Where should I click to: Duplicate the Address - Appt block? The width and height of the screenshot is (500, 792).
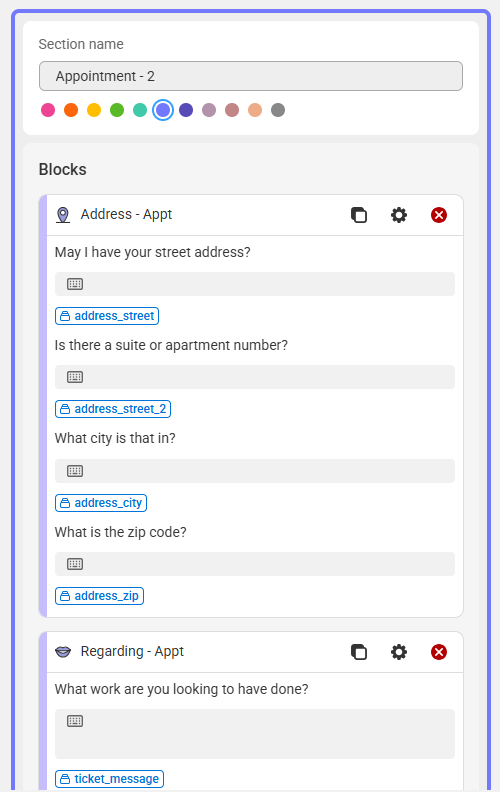pos(359,215)
